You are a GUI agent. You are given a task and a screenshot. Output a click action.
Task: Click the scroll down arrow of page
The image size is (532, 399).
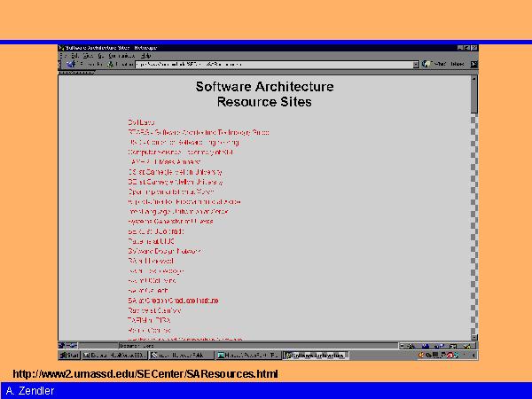[474, 336]
